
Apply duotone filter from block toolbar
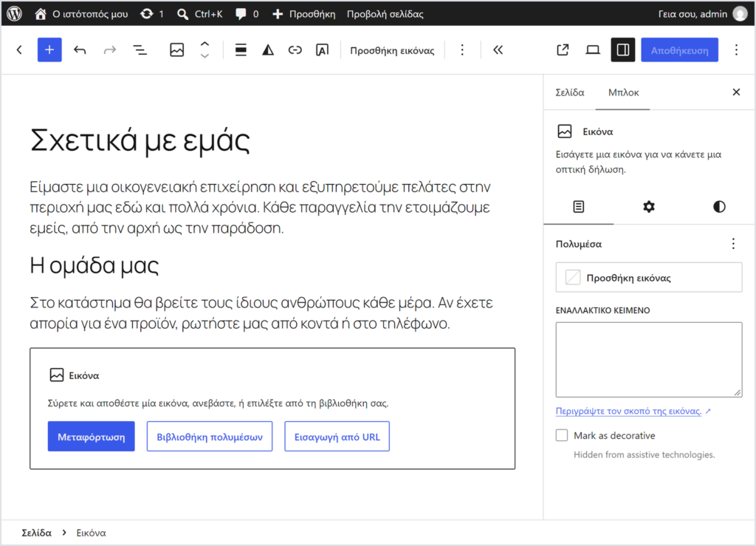(268, 50)
